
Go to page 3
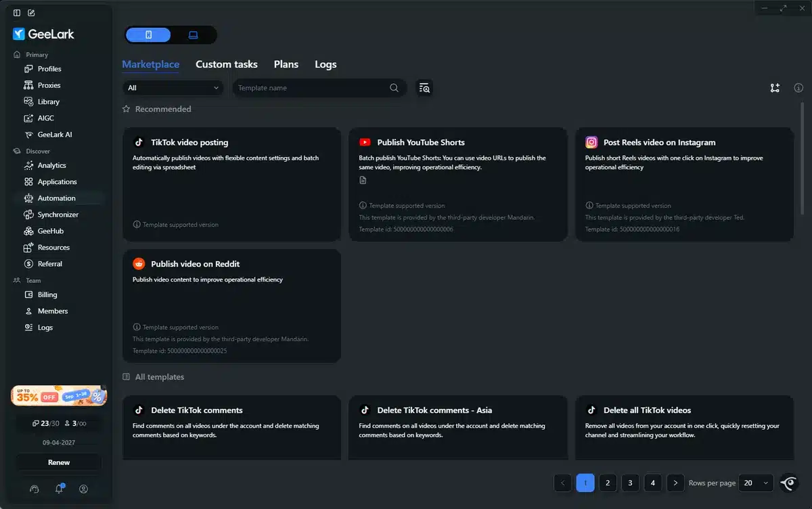[x=630, y=483]
